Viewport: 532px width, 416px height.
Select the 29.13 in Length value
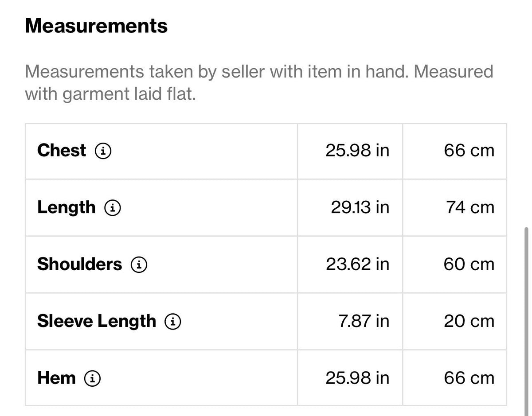pos(360,208)
